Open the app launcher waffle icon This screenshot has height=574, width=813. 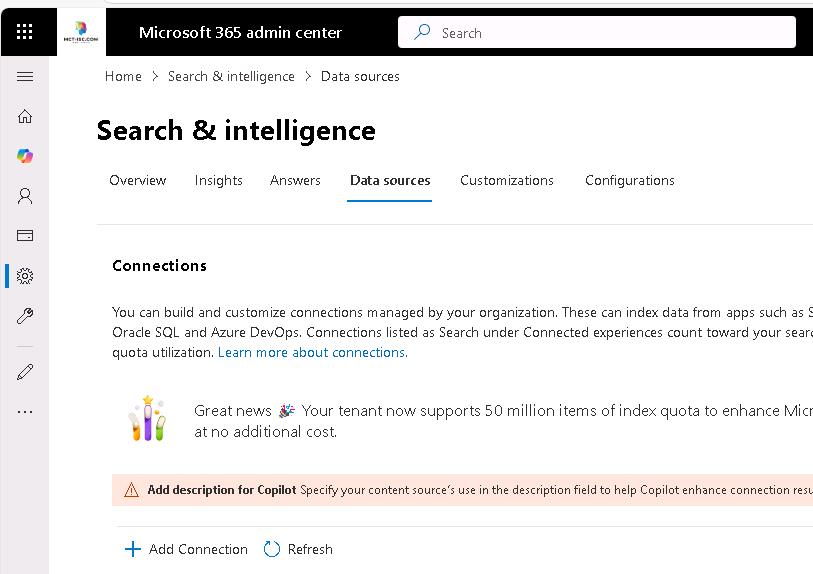tap(25, 32)
